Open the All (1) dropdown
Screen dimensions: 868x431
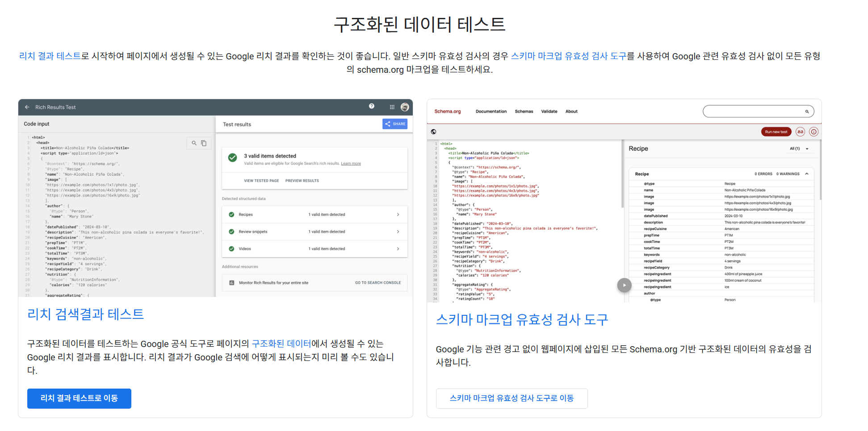tap(799, 149)
